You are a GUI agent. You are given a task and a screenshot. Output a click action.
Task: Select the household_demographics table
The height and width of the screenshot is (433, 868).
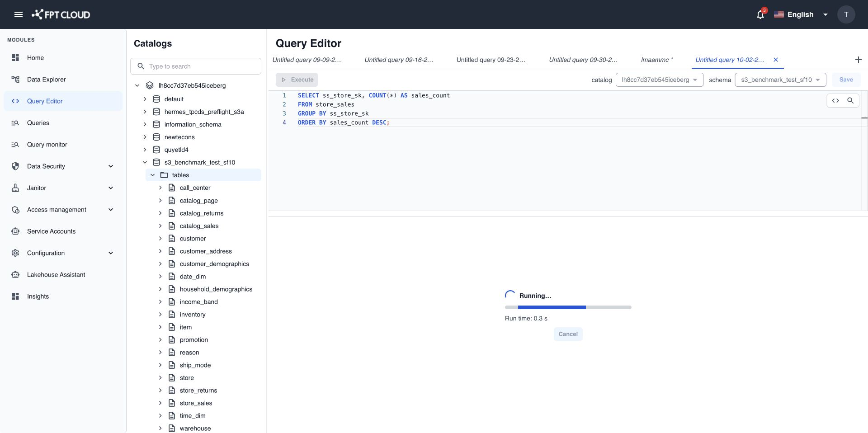[216, 289]
